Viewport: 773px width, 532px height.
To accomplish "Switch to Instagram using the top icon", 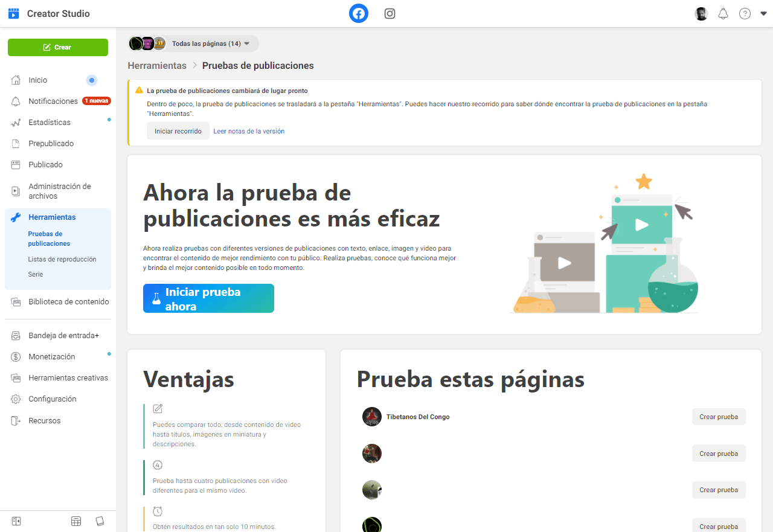I will tap(390, 13).
